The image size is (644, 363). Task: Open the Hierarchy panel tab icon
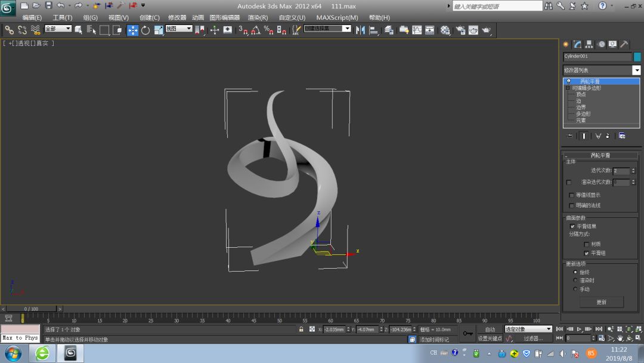(589, 44)
